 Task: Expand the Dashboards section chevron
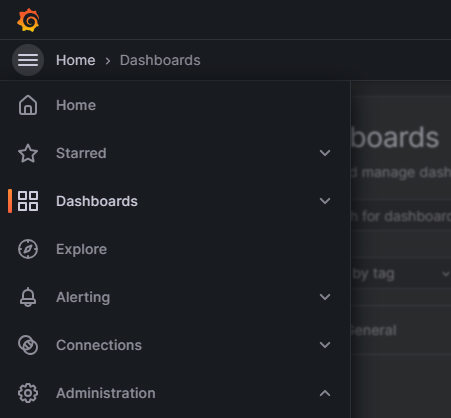click(x=325, y=201)
